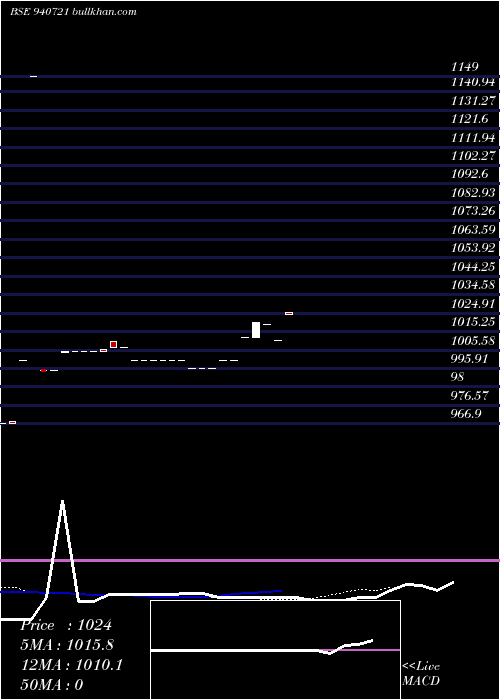Click the large white candlestick body

click(x=256, y=330)
